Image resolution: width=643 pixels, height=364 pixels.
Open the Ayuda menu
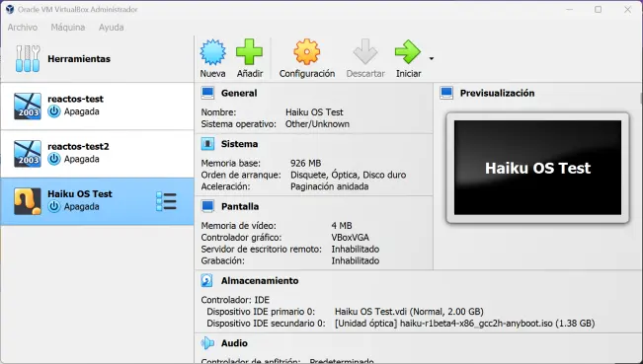(112, 28)
